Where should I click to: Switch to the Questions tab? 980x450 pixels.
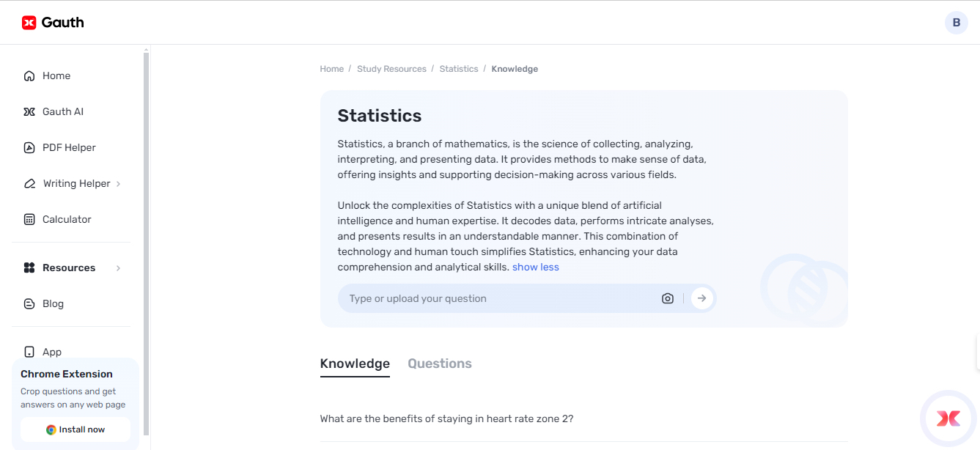point(440,364)
